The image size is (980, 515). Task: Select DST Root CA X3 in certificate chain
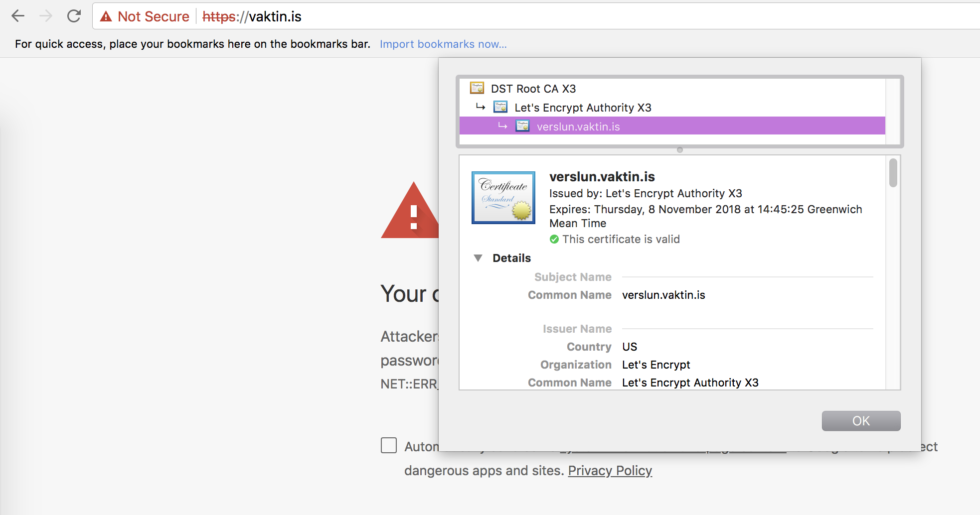533,89
